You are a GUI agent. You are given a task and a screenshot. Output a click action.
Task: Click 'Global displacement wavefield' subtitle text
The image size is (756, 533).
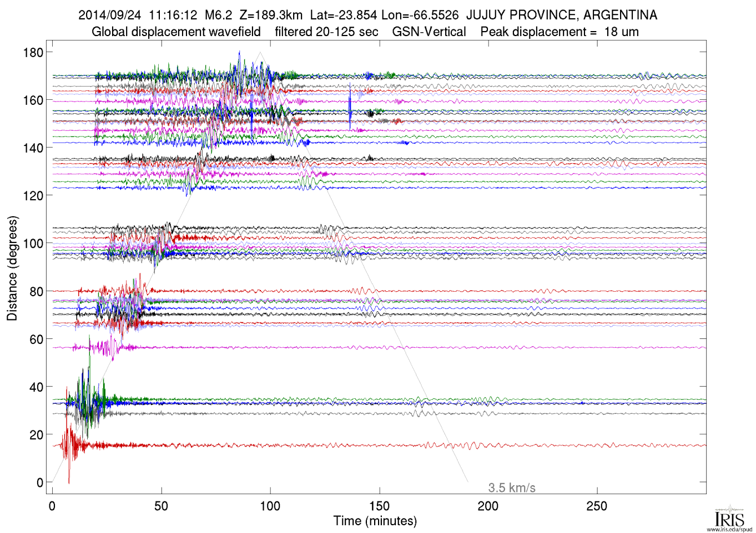pos(176,32)
